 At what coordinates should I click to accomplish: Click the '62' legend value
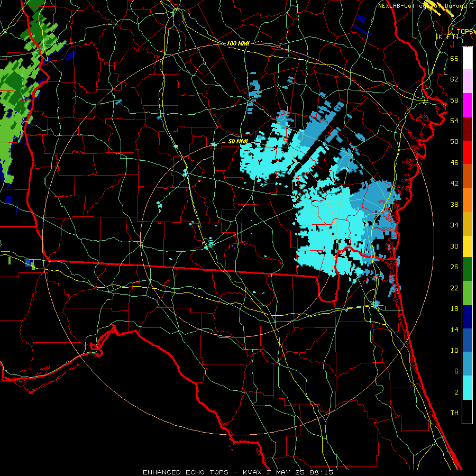pos(454,79)
